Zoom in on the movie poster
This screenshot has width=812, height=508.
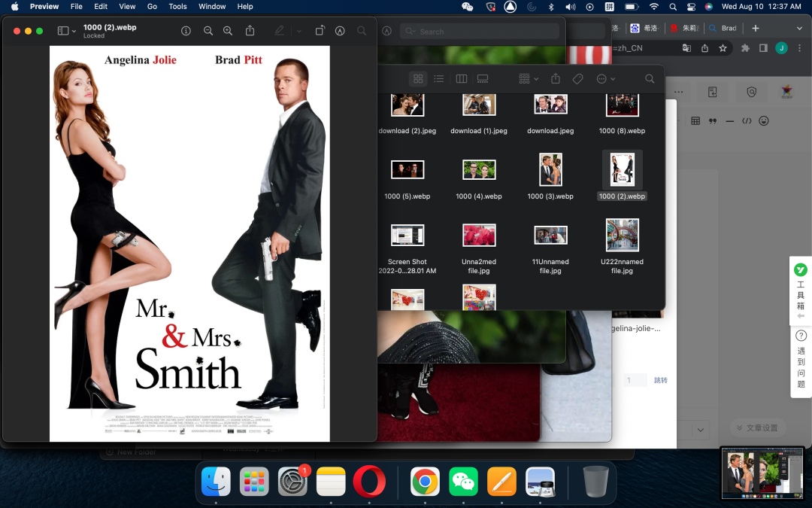point(229,31)
